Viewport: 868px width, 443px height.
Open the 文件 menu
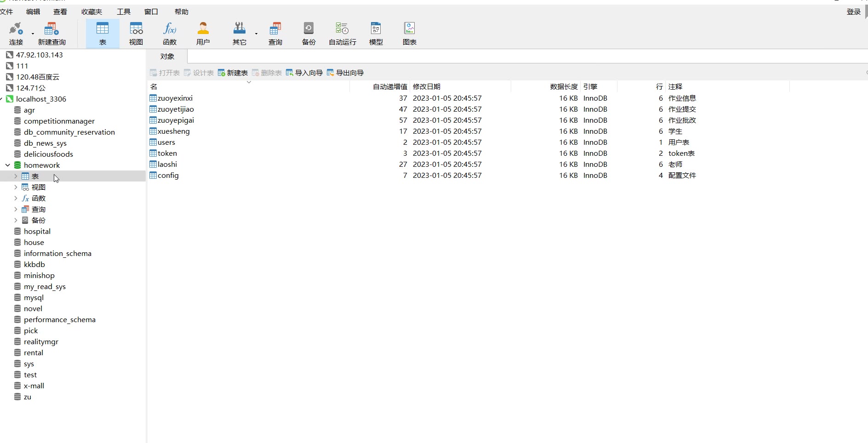pos(6,11)
